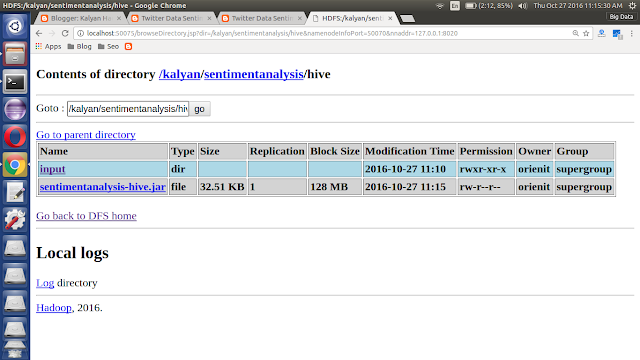The height and width of the screenshot is (360, 640).
Task: Open the input directory link
Action: click(53, 169)
